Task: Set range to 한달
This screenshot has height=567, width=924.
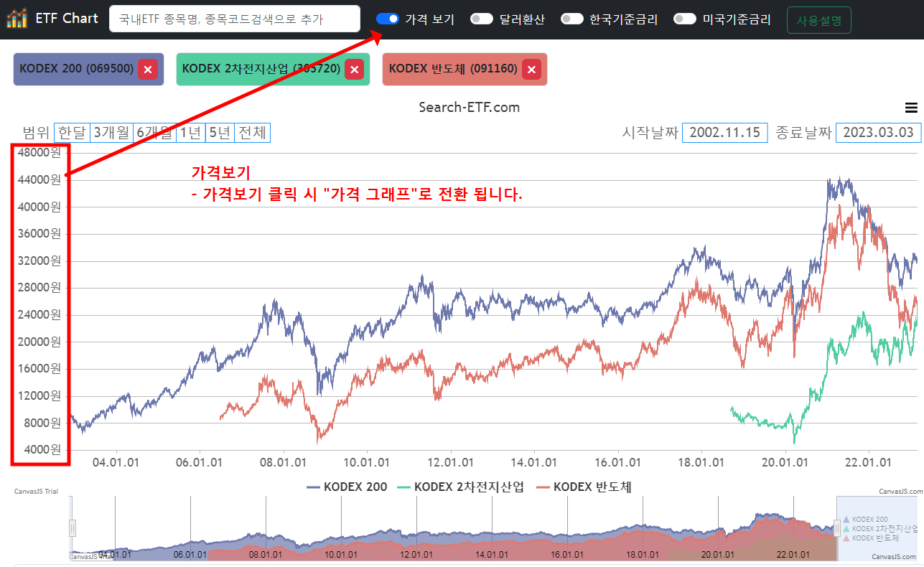Action: tap(72, 133)
